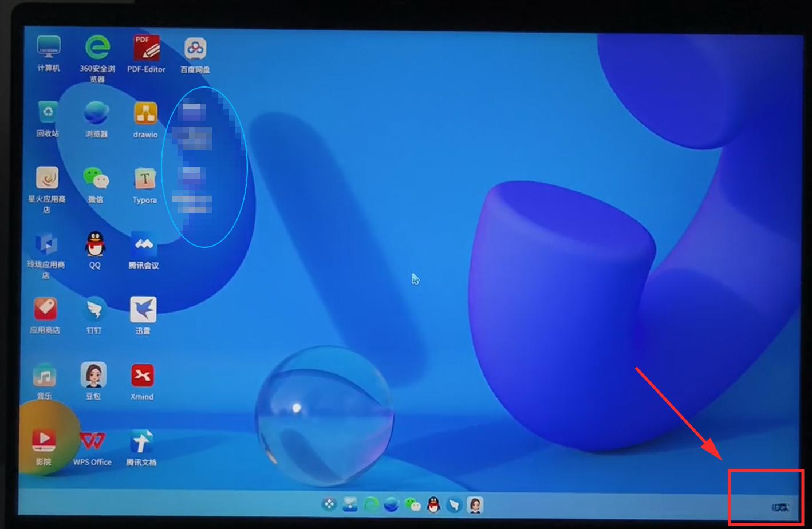Launch drawio from the desktop
The height and width of the screenshot is (529, 812).
coord(145,113)
